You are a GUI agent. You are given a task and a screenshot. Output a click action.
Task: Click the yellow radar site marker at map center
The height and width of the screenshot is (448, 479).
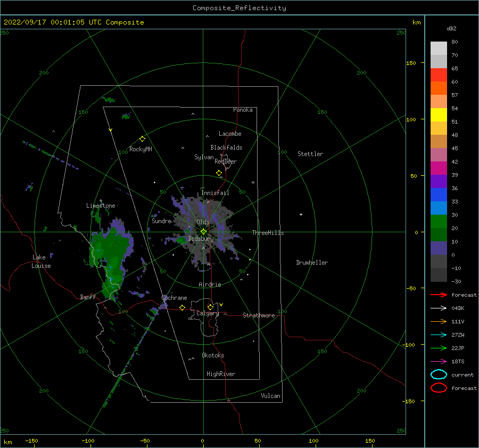203,232
